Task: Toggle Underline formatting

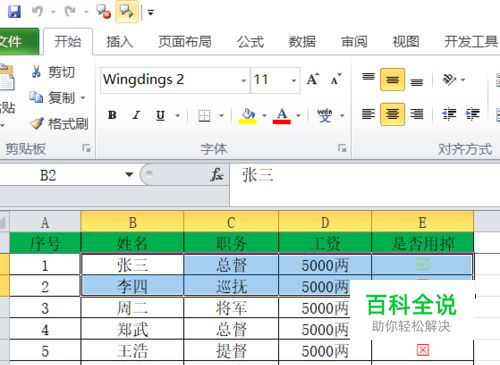Action: (160, 115)
